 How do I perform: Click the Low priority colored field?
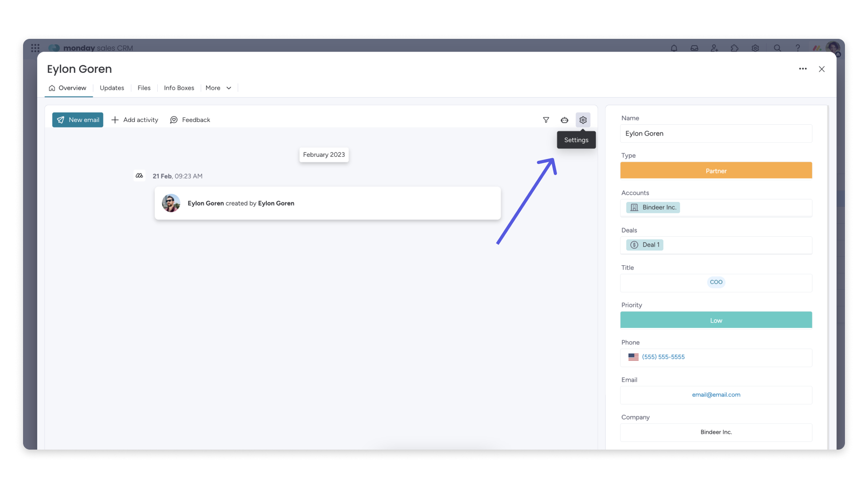click(716, 320)
